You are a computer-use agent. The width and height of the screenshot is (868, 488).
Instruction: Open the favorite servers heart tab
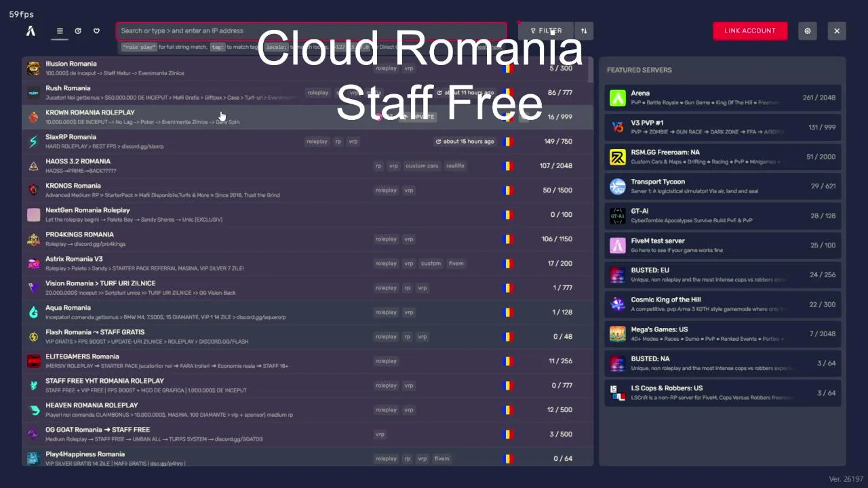(x=96, y=30)
